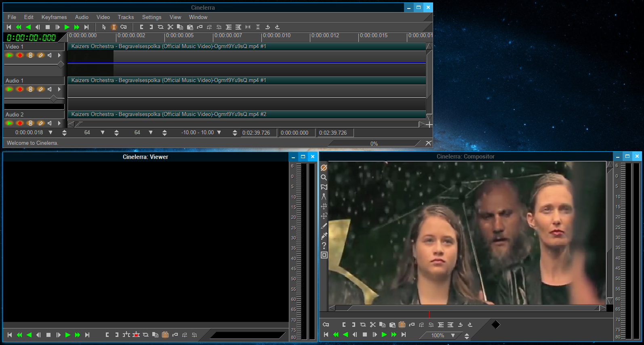Select the mask editing tool in Compositor

coord(324,187)
